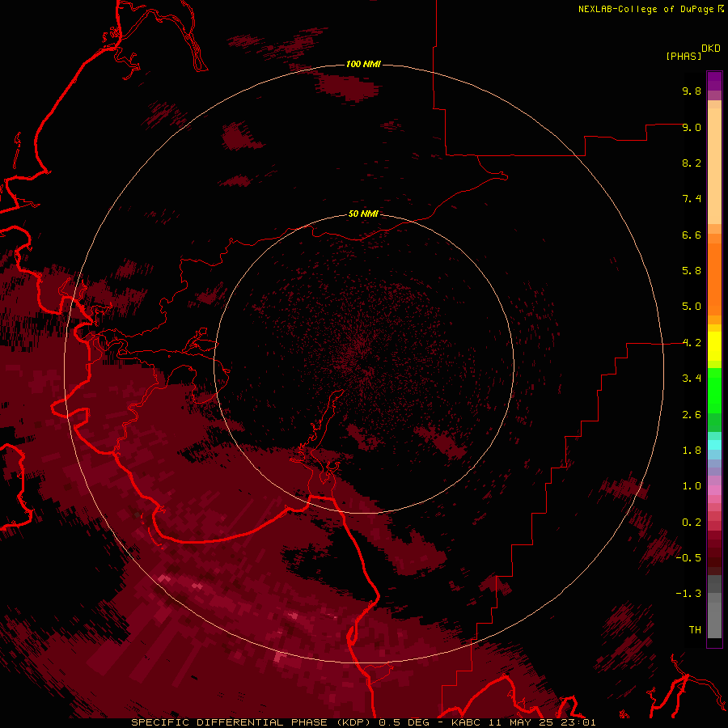Click the bright green band of legend

[714, 390]
